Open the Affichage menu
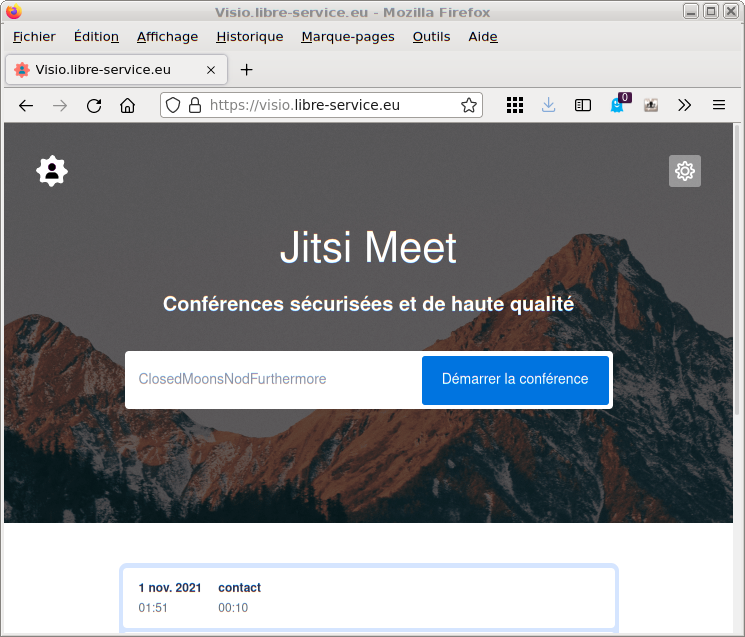The width and height of the screenshot is (745, 637). (x=167, y=37)
